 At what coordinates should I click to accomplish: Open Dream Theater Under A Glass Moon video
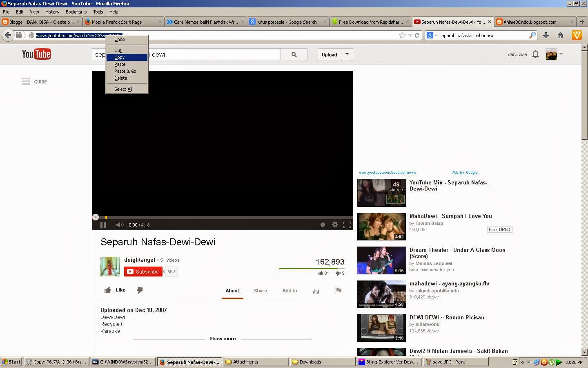click(457, 253)
